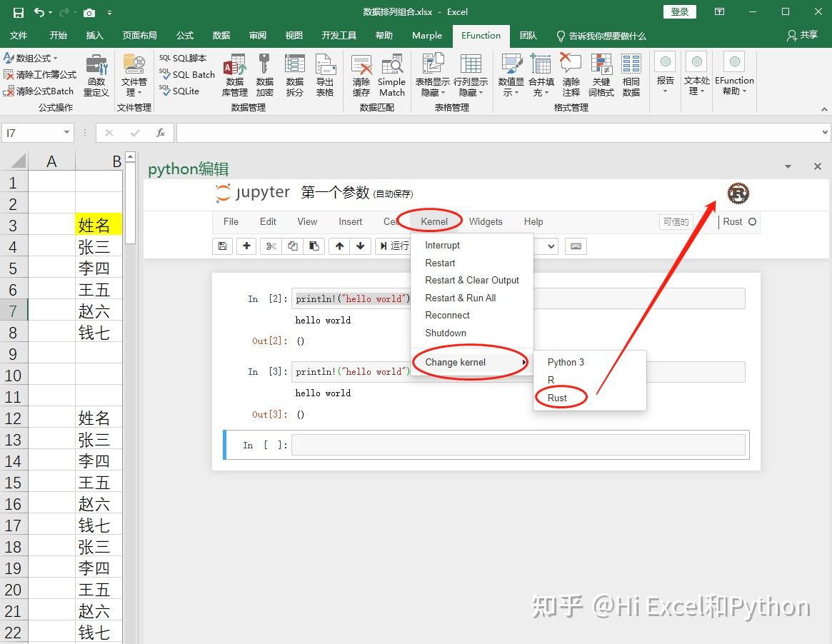Open the command palette keyboard icon
This screenshot has width=832, height=644.
tap(576, 246)
